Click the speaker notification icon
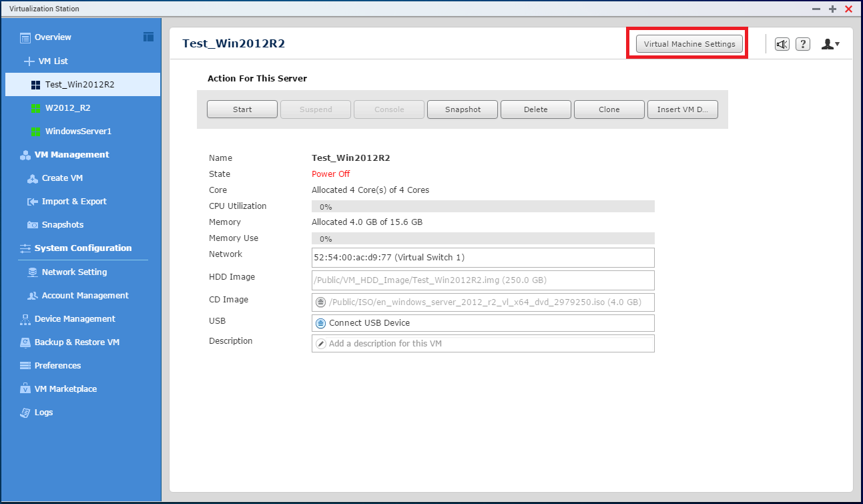This screenshot has width=863, height=504. [782, 44]
